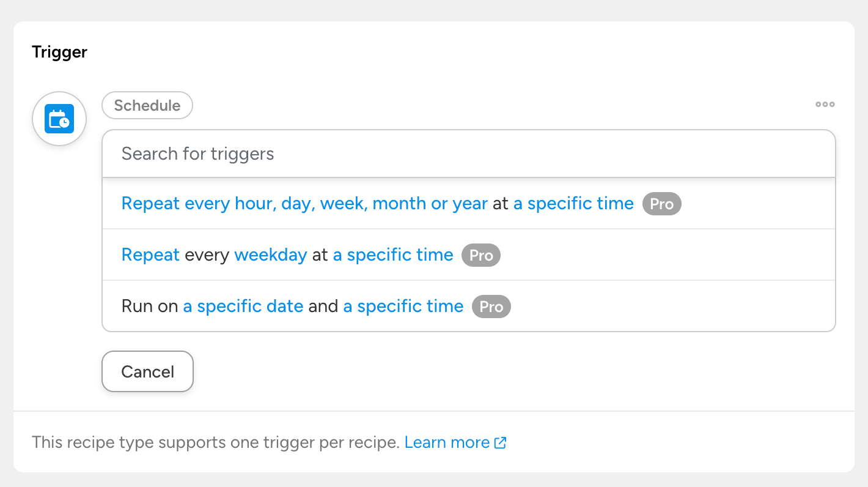Click the Pro badge on the weekday trigger
The image size is (868, 487).
coord(480,255)
